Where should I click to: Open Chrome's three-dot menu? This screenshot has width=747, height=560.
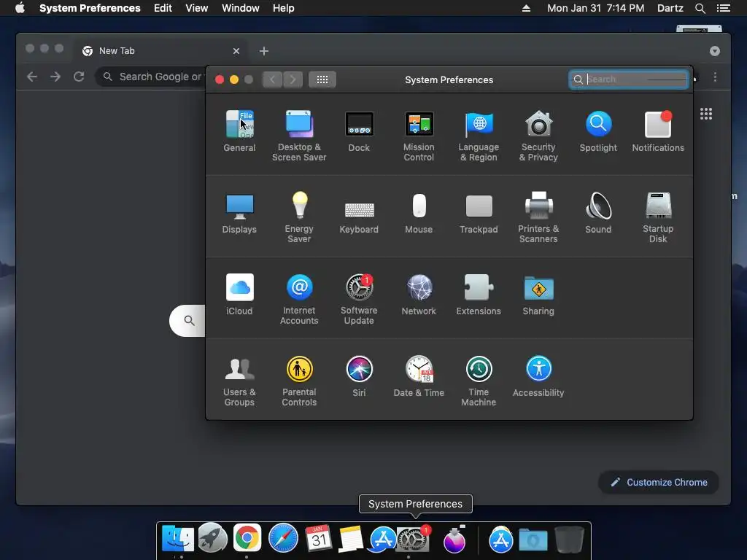[715, 77]
